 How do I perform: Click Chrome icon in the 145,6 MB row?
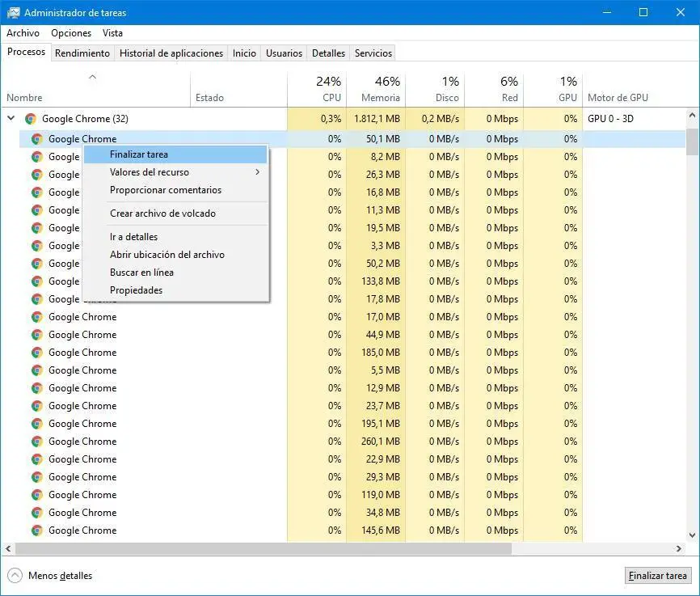coord(37,530)
